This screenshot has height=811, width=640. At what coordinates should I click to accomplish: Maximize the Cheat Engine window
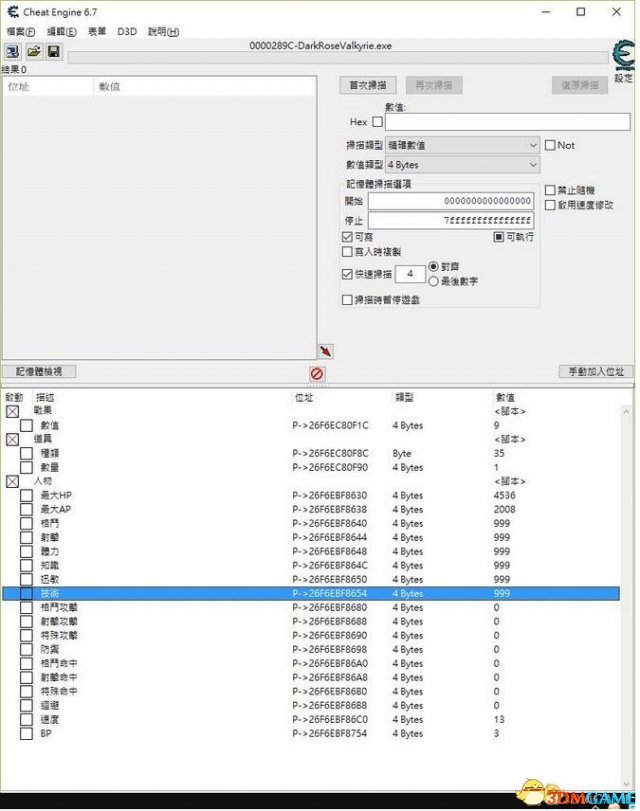click(x=581, y=12)
